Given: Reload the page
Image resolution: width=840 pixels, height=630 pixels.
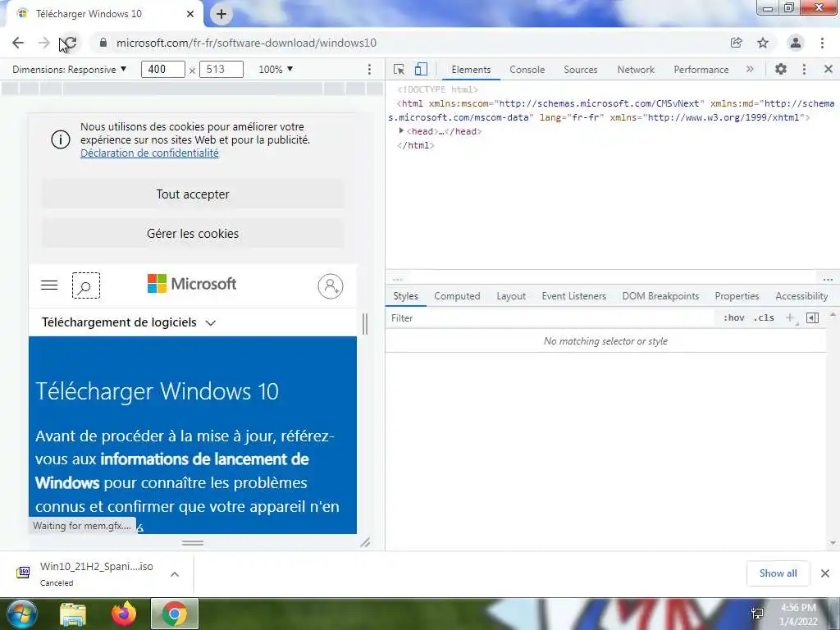Looking at the screenshot, I should coord(69,43).
